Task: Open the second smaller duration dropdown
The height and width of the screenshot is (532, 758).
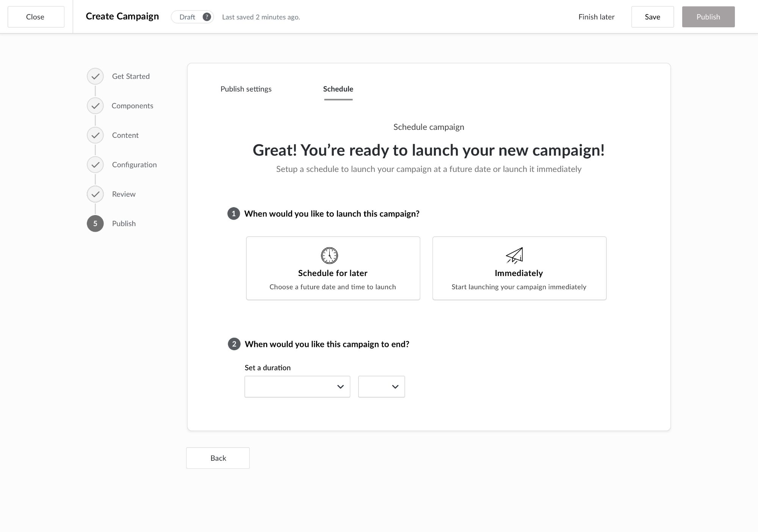Action: tap(381, 387)
